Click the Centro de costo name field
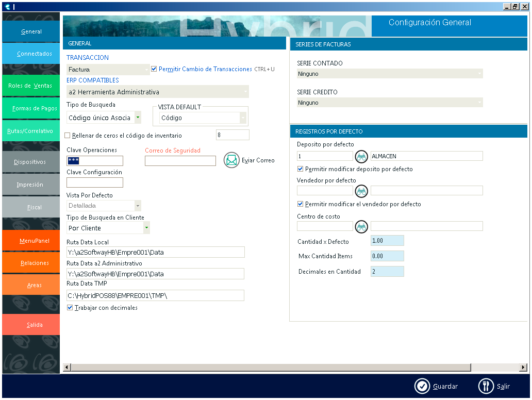The image size is (532, 400). 426,226
